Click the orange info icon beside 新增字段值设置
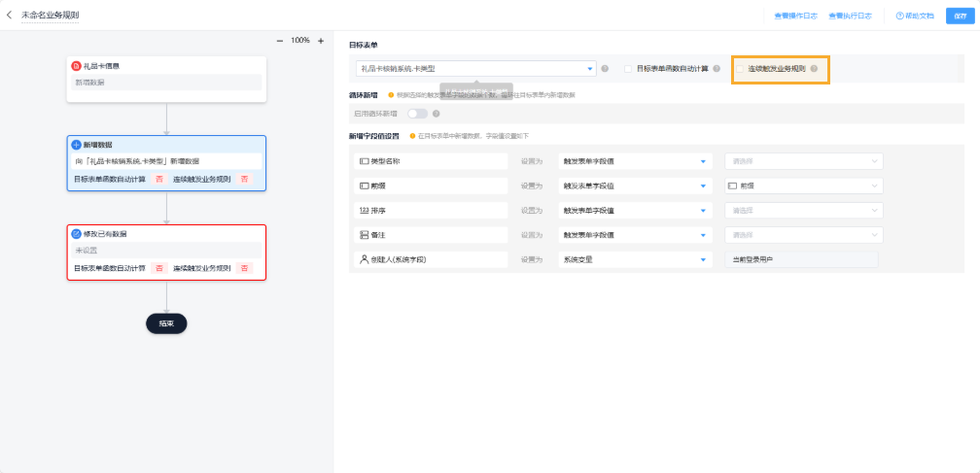This screenshot has width=980, height=473. pos(412,135)
